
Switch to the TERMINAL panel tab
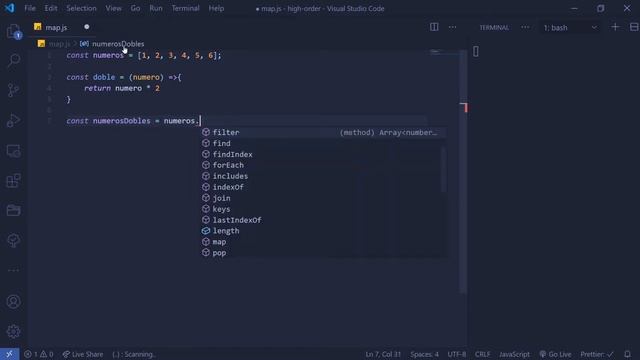494,28
